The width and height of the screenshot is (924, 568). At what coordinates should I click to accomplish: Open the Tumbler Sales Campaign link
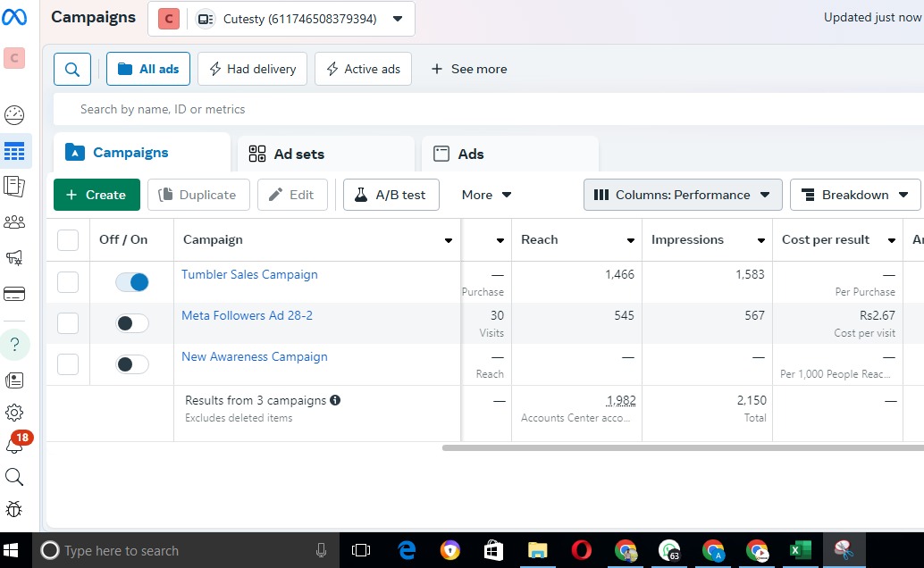pyautogui.click(x=249, y=274)
